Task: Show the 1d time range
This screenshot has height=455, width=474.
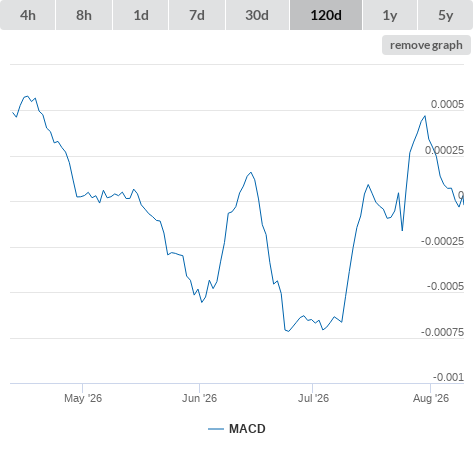Action: pos(141,15)
